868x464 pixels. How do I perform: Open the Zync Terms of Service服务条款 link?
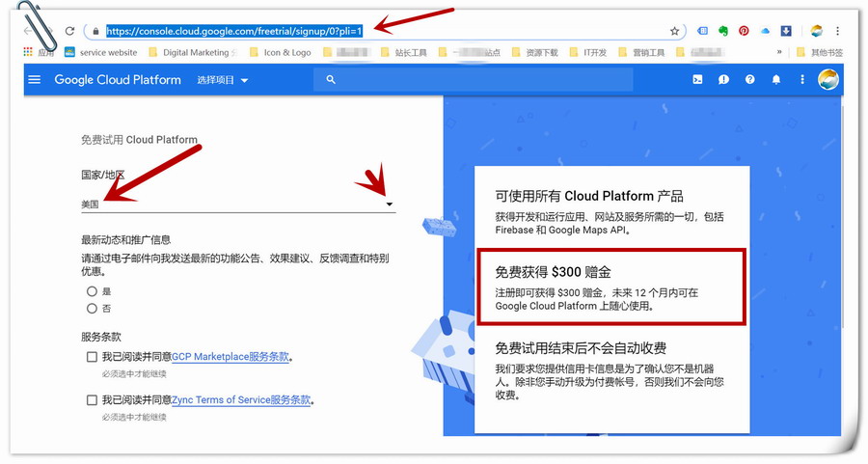click(241, 399)
